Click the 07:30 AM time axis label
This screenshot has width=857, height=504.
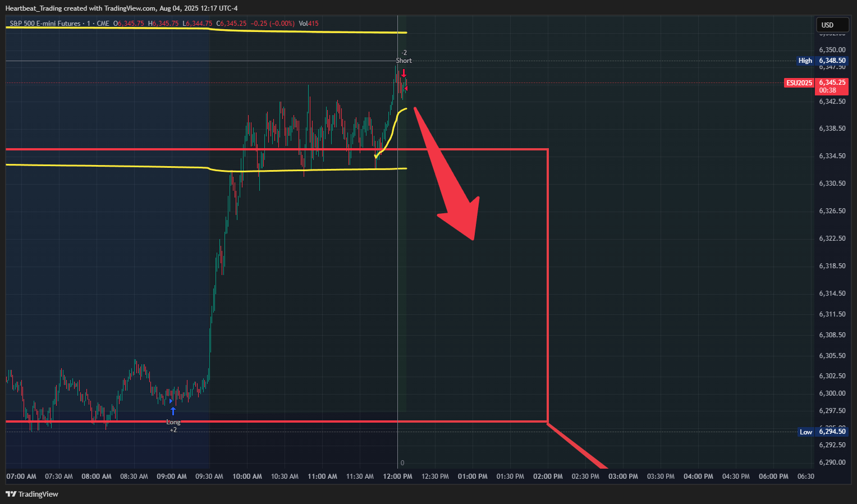[x=59, y=476]
